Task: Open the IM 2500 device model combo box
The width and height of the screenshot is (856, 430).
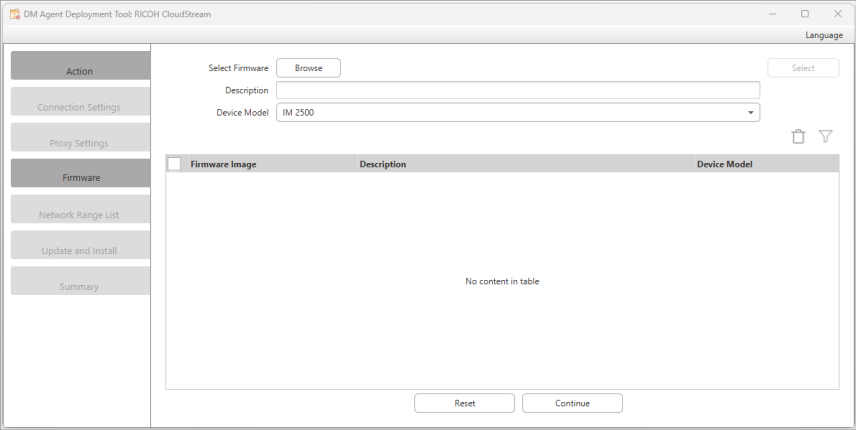Action: coord(517,113)
